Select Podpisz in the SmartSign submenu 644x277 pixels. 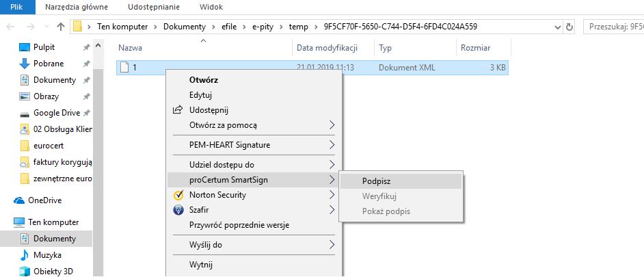pyautogui.click(x=377, y=181)
